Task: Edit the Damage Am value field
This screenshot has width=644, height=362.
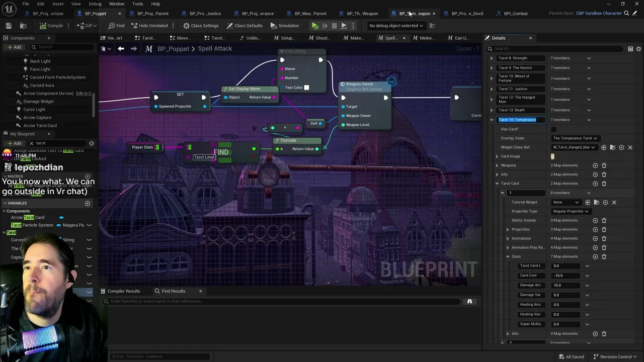Action: tap(566, 285)
